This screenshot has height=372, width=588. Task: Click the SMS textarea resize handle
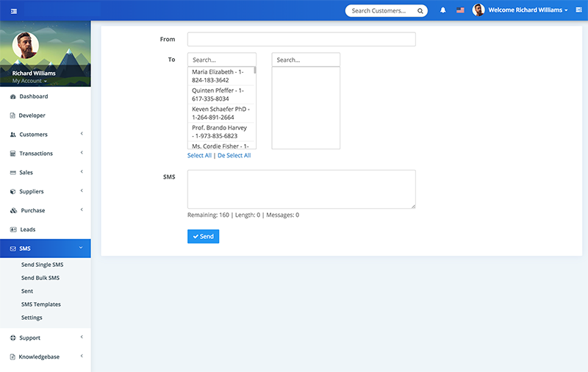(x=413, y=207)
